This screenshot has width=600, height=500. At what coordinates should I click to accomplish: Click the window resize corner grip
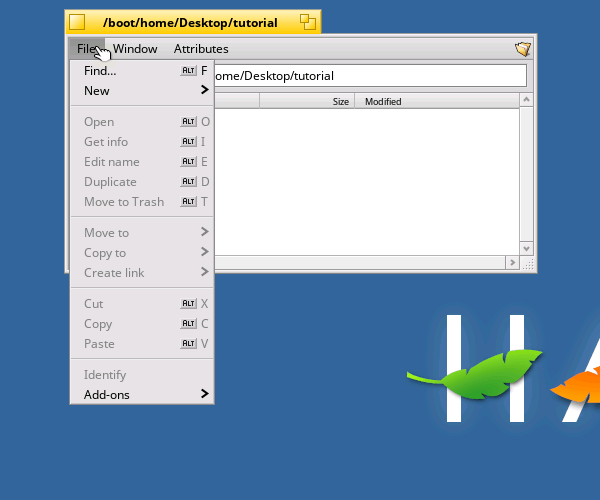coord(529,264)
